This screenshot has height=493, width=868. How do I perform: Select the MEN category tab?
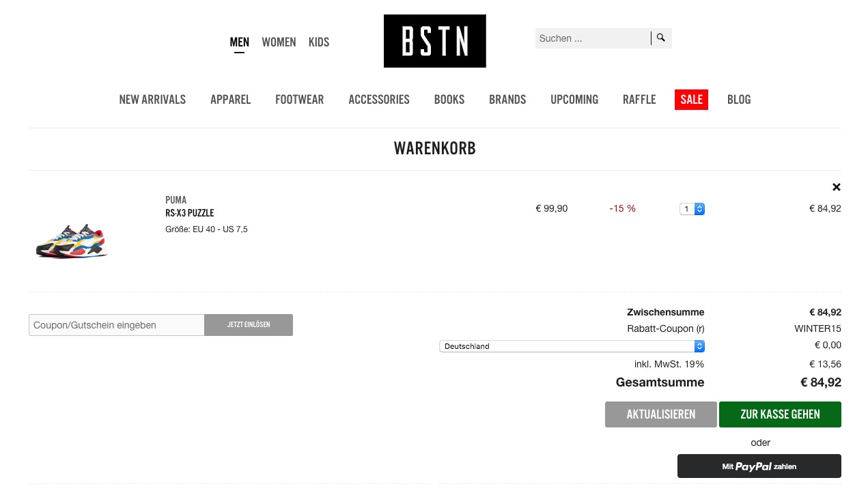[x=239, y=42]
